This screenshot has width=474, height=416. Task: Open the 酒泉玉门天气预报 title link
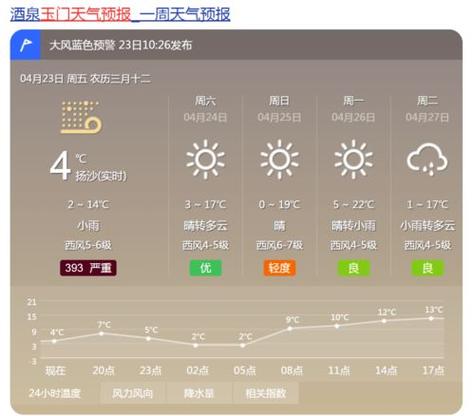point(120,14)
